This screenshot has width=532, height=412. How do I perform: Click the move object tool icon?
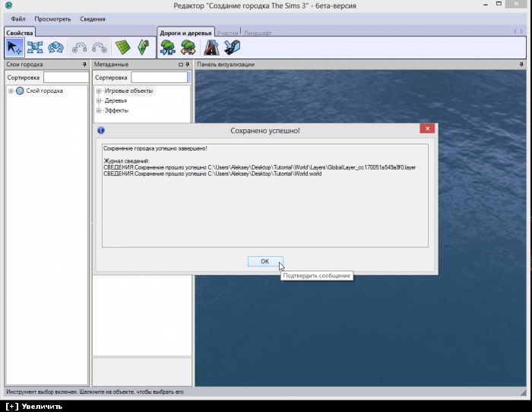[35, 47]
